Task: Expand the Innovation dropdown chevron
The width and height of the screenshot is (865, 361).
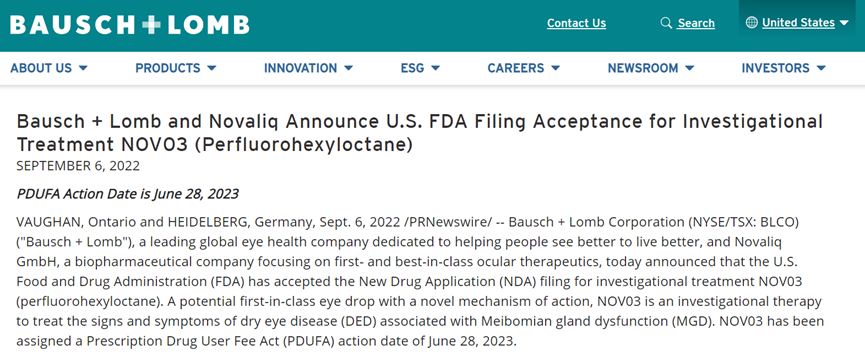Action: [348, 68]
